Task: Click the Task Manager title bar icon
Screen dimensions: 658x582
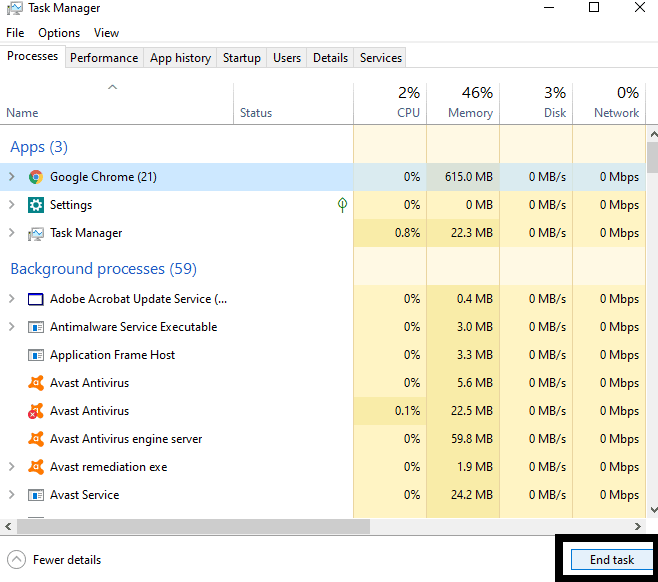Action: [x=14, y=8]
